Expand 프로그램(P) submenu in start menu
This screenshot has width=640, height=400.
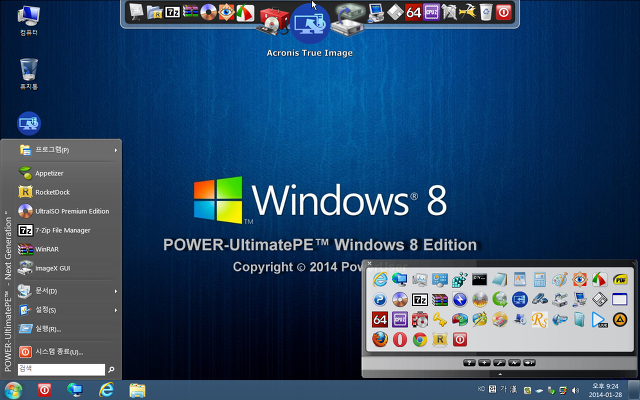[x=69, y=150]
